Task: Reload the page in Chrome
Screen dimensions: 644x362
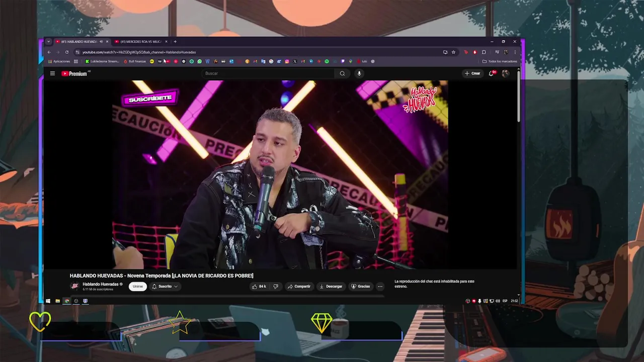Action: [x=66, y=52]
